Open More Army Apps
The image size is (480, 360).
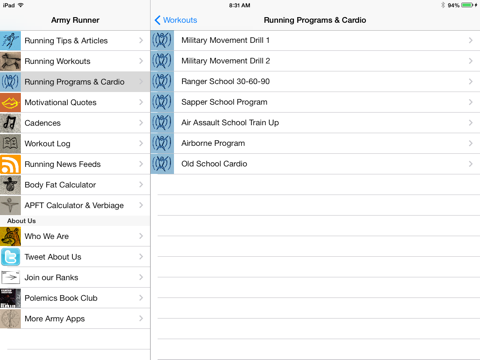coord(75,319)
